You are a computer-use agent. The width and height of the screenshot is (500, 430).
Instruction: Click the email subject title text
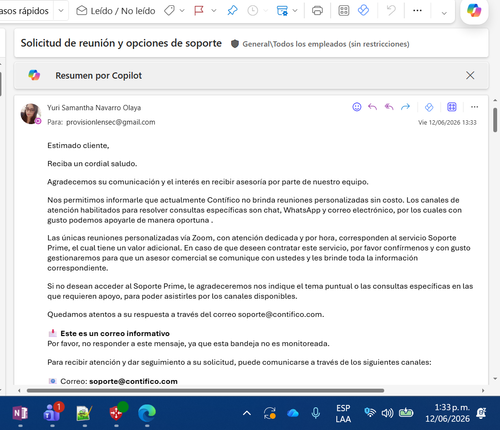coord(121,43)
